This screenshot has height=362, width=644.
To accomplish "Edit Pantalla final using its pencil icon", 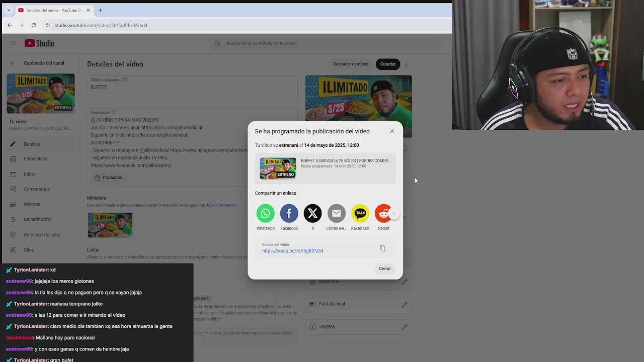I will pyautogui.click(x=404, y=304).
